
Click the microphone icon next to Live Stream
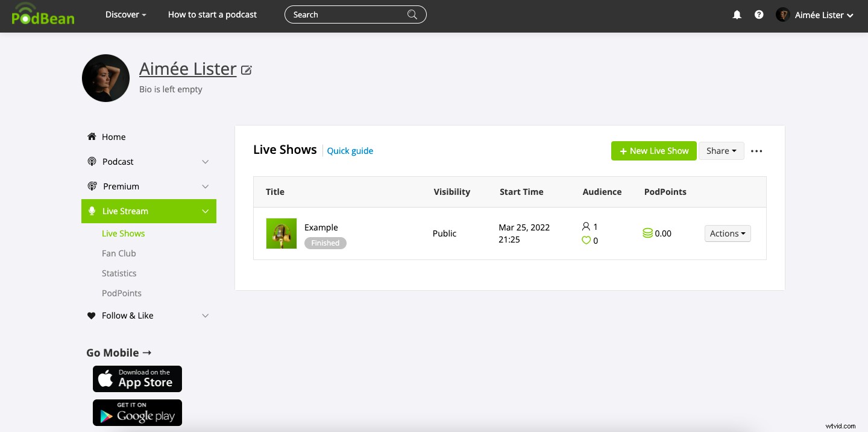point(92,211)
